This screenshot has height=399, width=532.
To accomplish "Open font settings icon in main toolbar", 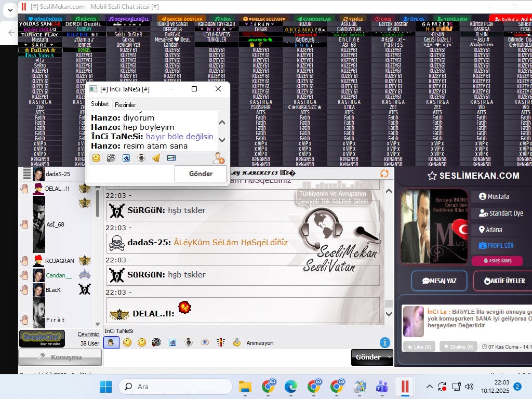I will click(x=172, y=343).
